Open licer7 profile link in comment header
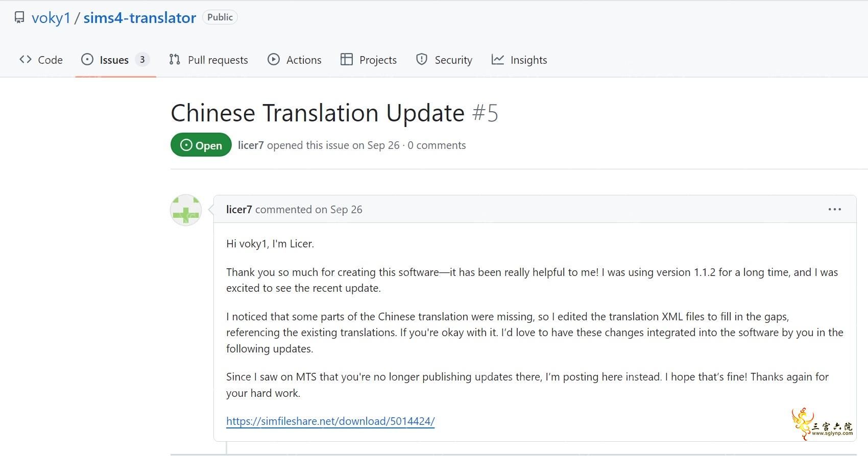The image size is (868, 456). [239, 210]
